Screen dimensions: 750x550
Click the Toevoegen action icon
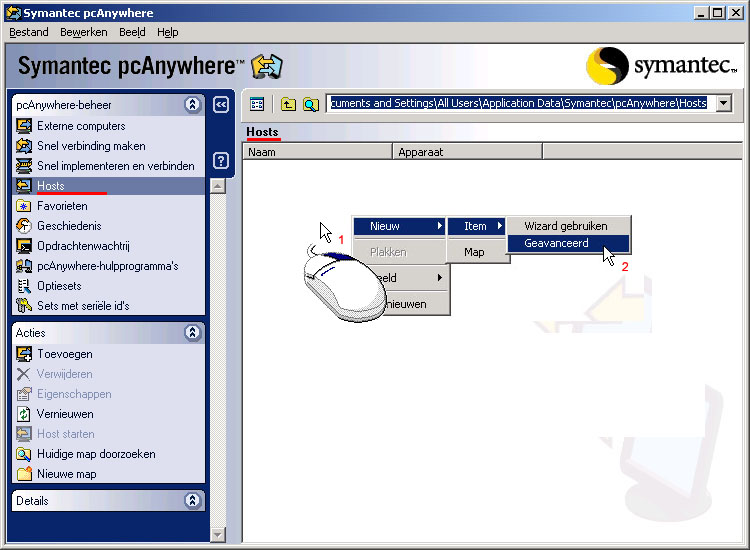coord(24,354)
